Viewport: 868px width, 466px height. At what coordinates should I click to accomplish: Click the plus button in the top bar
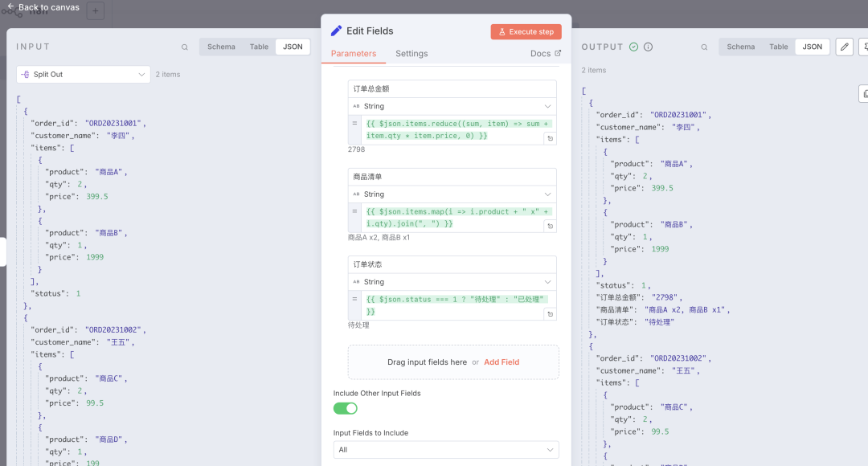tap(95, 11)
